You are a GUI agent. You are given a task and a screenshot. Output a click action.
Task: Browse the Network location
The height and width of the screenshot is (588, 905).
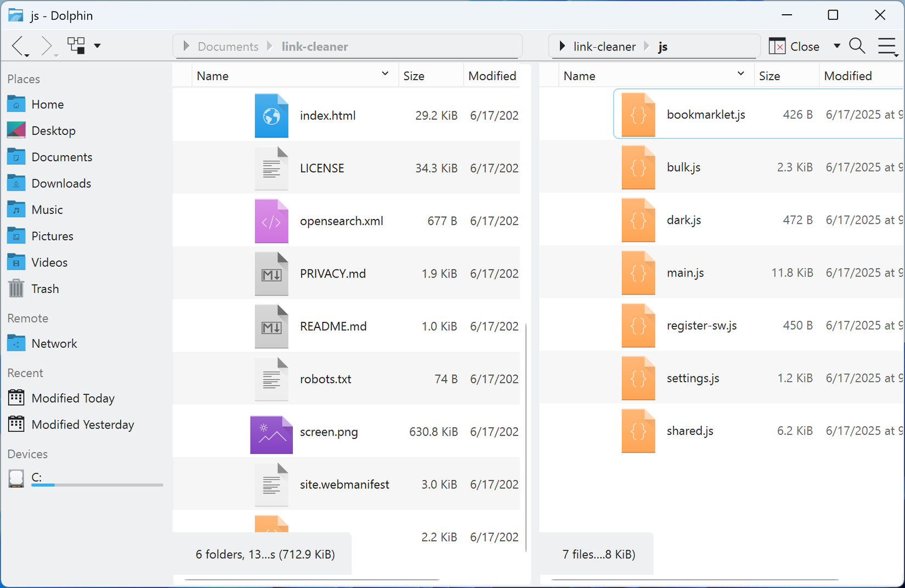pyautogui.click(x=54, y=343)
